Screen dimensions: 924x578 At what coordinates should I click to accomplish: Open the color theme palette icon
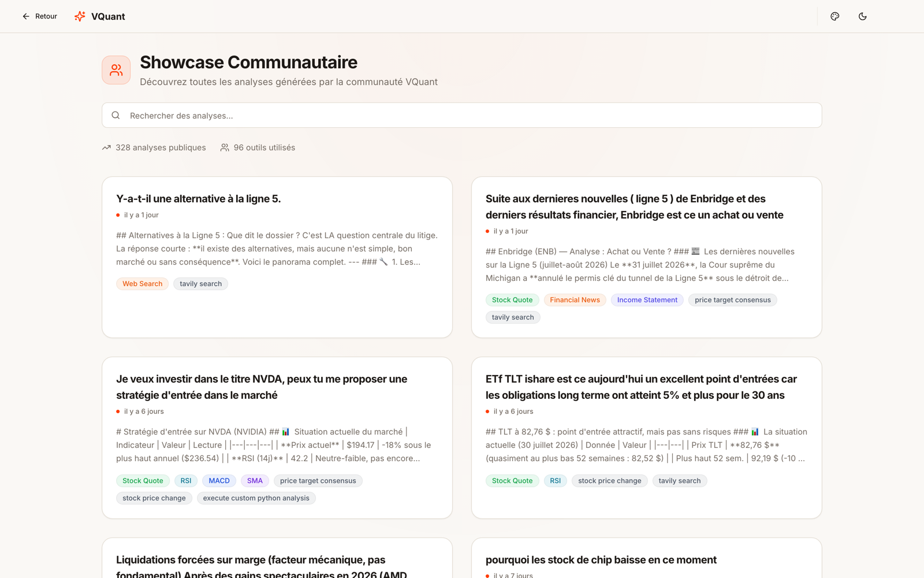point(834,16)
